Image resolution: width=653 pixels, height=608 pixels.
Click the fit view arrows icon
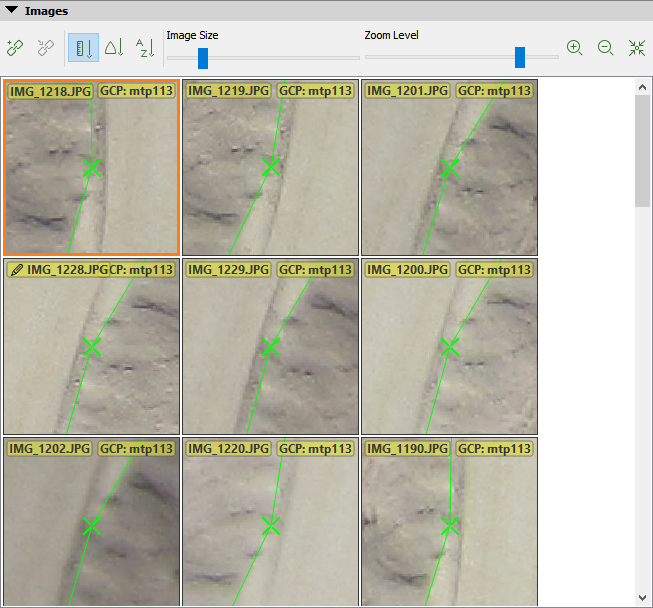tap(637, 47)
